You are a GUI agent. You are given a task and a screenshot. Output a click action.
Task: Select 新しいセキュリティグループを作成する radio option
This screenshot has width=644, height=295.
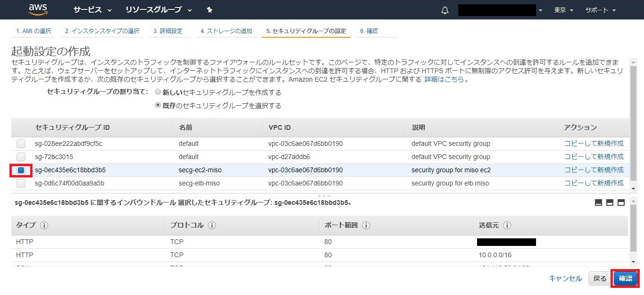tap(158, 93)
